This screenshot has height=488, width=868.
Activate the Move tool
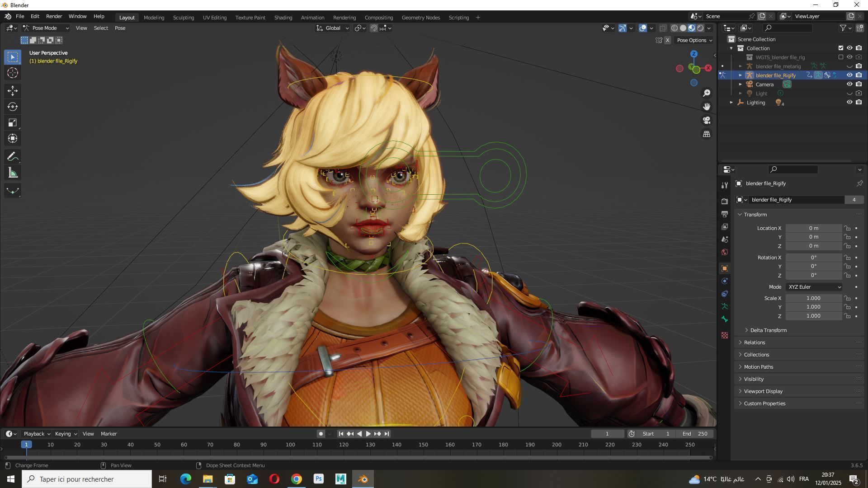[x=13, y=91]
